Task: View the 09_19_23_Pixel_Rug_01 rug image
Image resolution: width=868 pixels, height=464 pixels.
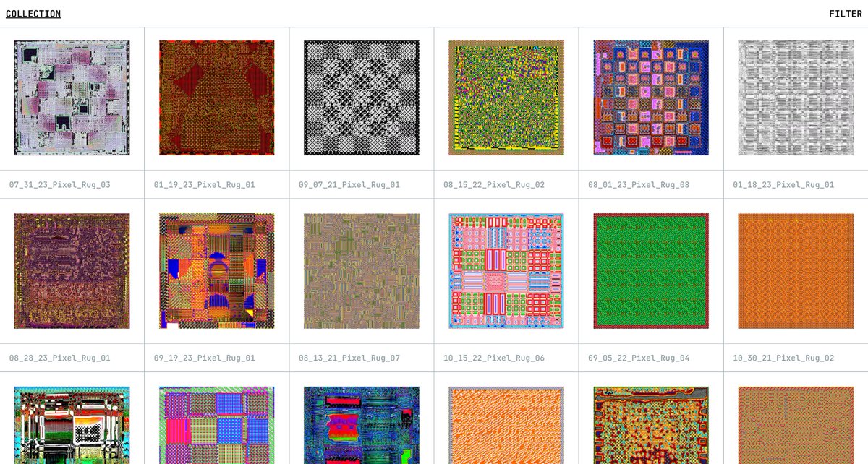Action: 217,271
